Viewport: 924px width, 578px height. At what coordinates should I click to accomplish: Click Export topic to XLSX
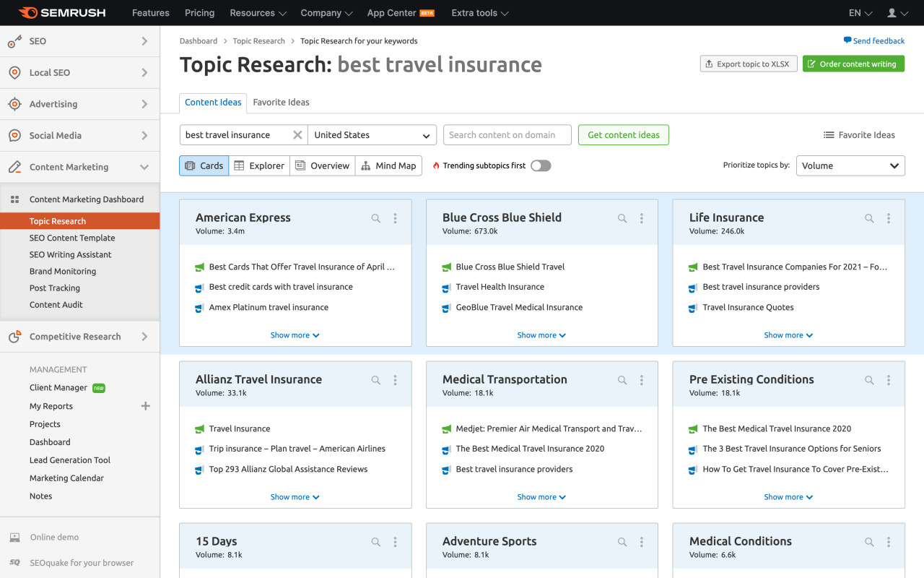pyautogui.click(x=748, y=64)
